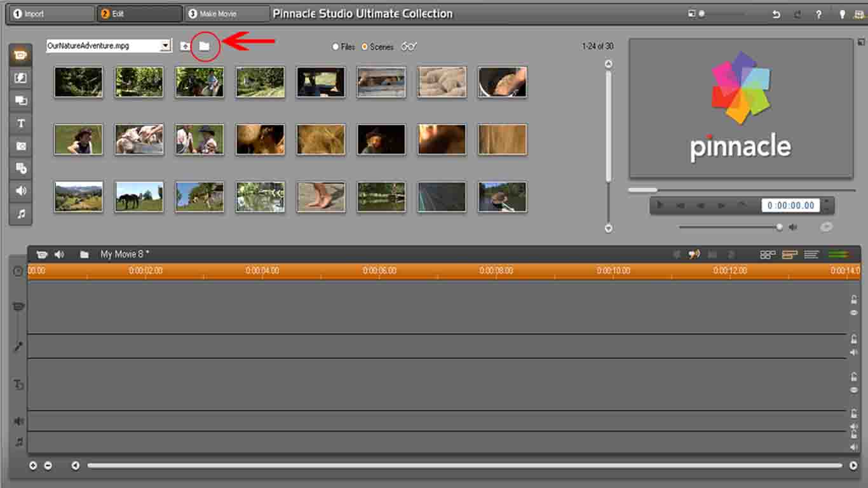Switch the movie window to Timeline view

[790, 255]
